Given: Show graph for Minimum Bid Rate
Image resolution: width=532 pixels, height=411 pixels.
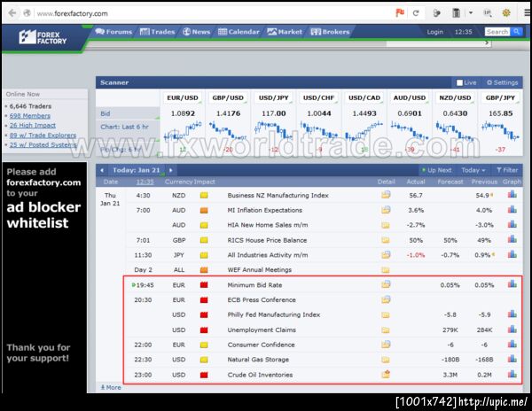Looking at the screenshot, I should (512, 283).
